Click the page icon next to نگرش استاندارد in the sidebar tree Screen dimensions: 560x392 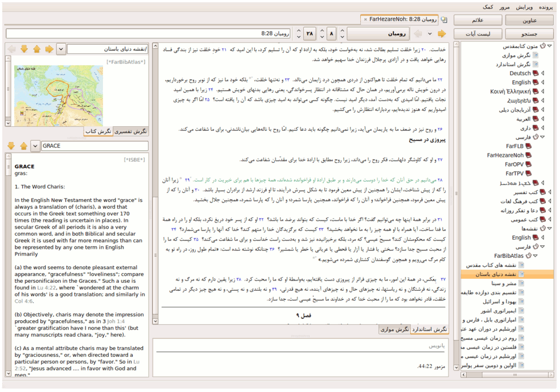(x=535, y=64)
